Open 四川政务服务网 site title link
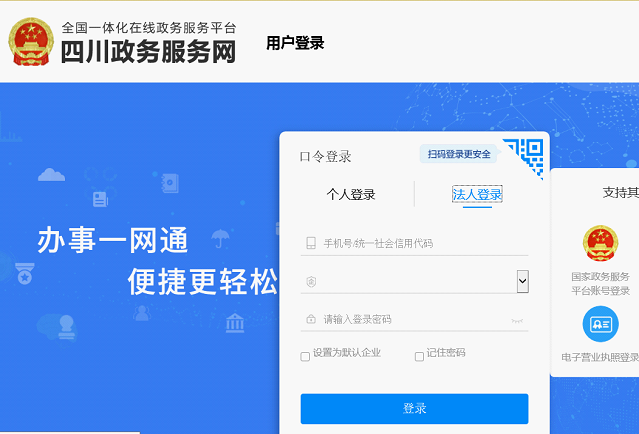Image resolution: width=639 pixels, height=434 pixels. [149, 52]
